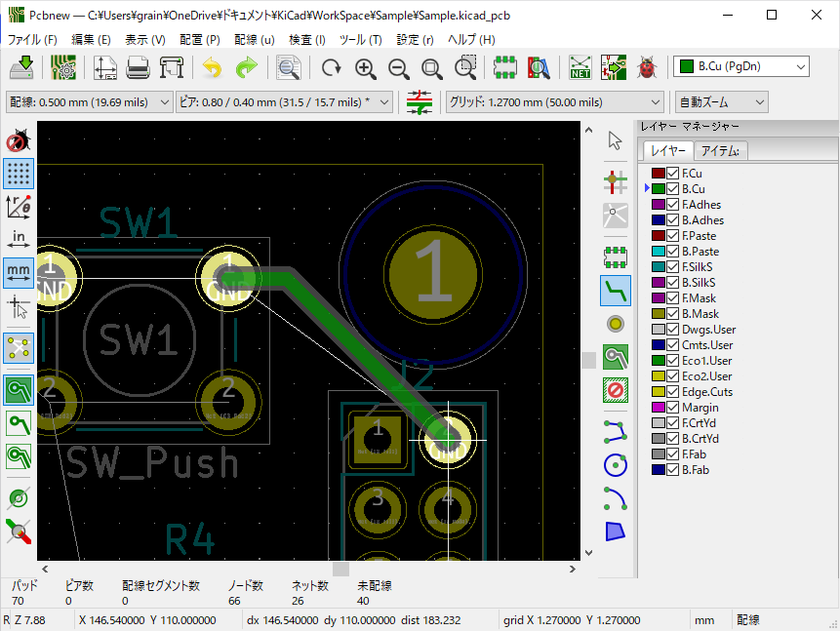The image size is (840, 631).
Task: Zoom in on the board
Action: (x=365, y=67)
